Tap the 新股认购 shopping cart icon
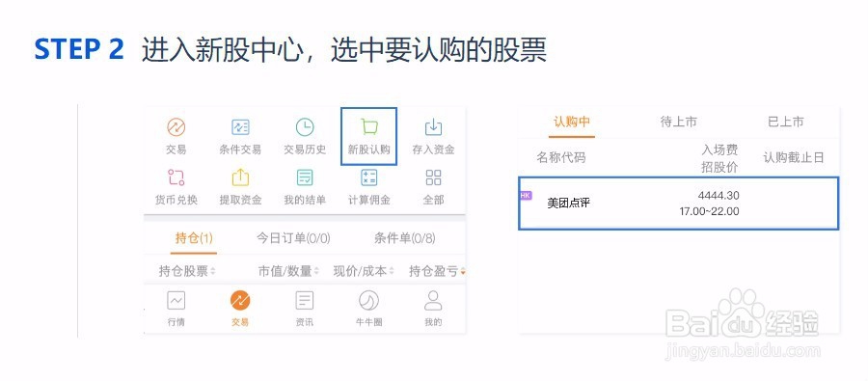868x381 pixels. tap(368, 128)
